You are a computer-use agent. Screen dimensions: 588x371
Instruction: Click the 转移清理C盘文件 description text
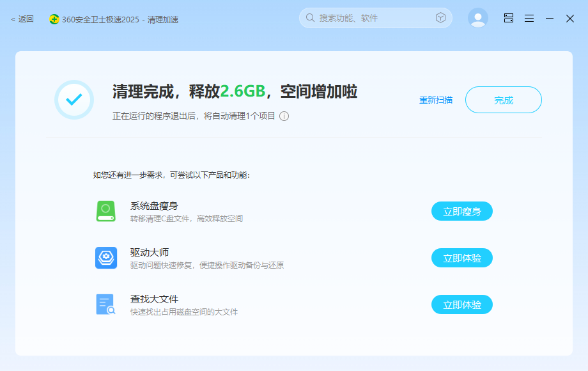tap(187, 219)
